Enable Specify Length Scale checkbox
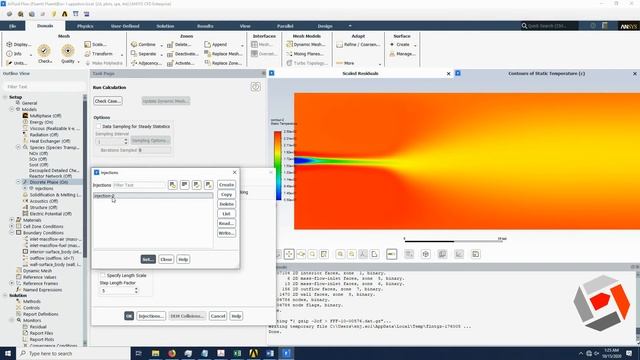The width and height of the screenshot is (640, 360). click(103, 276)
